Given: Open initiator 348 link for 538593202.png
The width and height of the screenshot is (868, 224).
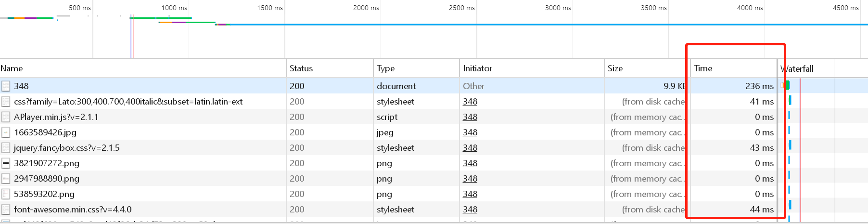Looking at the screenshot, I should coord(470,194).
